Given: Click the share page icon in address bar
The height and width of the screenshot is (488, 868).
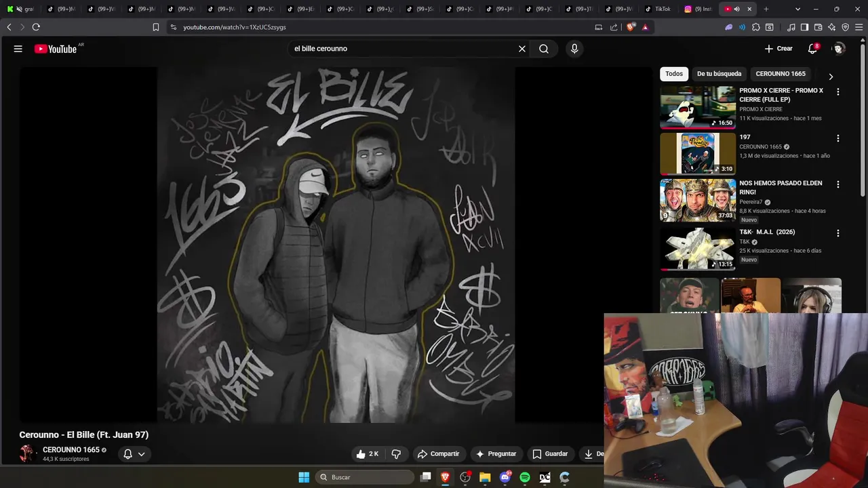Looking at the screenshot, I should tap(614, 27).
